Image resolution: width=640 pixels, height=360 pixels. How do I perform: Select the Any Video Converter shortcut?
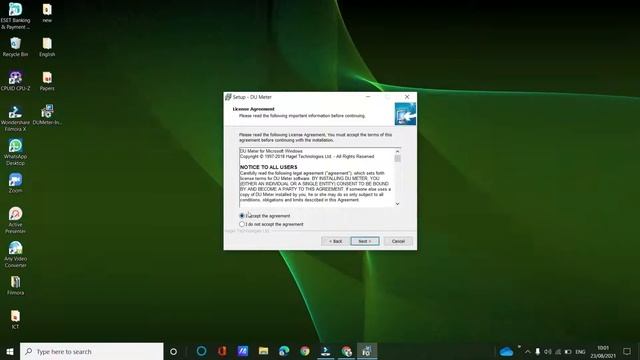(15, 254)
